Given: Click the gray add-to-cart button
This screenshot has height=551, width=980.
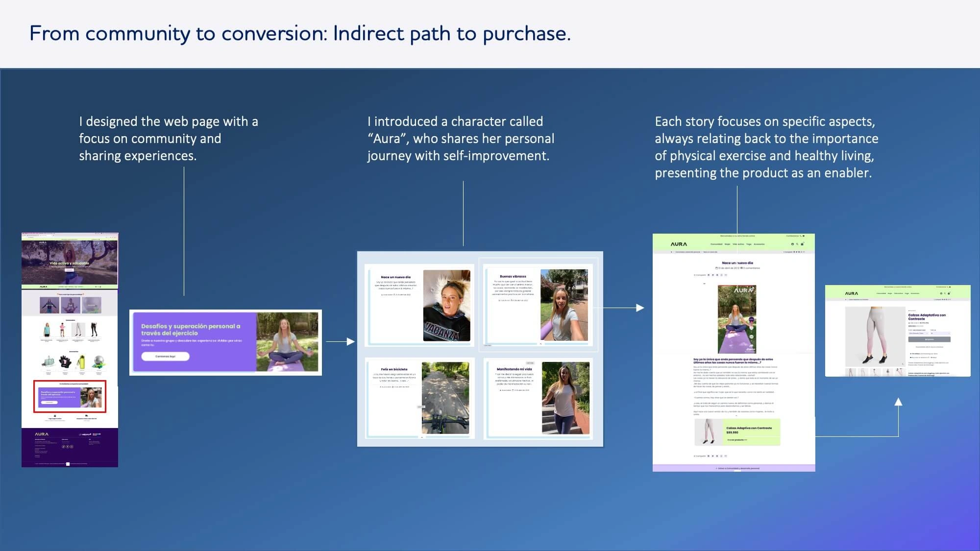Looking at the screenshot, I should tap(929, 339).
